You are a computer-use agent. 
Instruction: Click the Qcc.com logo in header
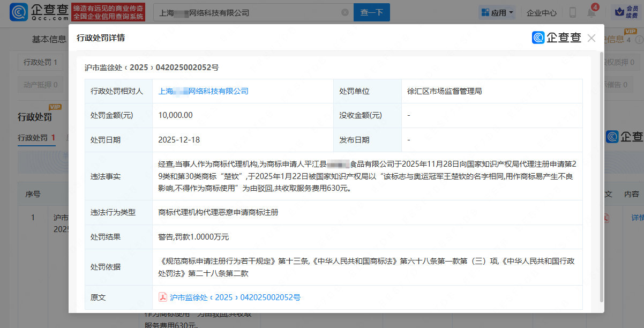pos(39,12)
